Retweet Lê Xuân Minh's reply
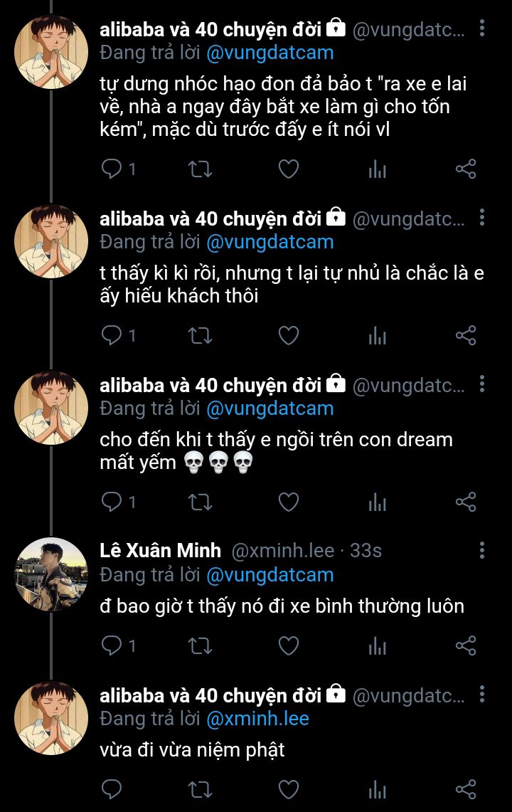 [200, 645]
